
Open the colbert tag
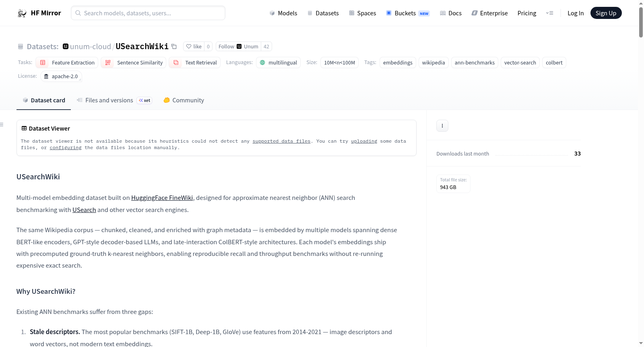tap(554, 62)
